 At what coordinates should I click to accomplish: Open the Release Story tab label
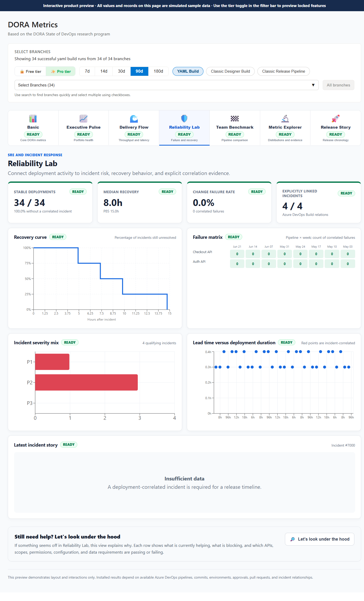pos(336,127)
